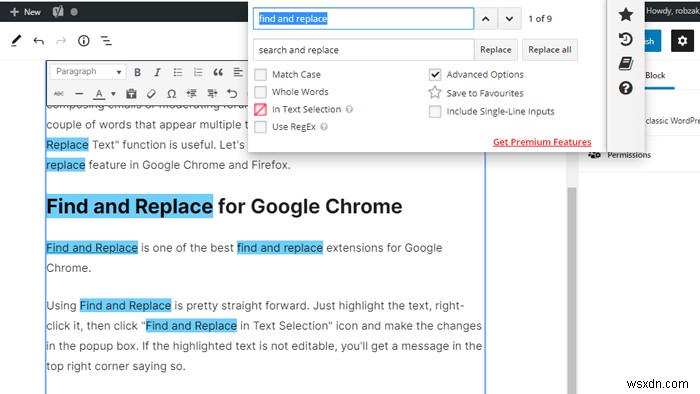Decrease indent of paragraph
This screenshot has width=700, height=394.
point(192,94)
